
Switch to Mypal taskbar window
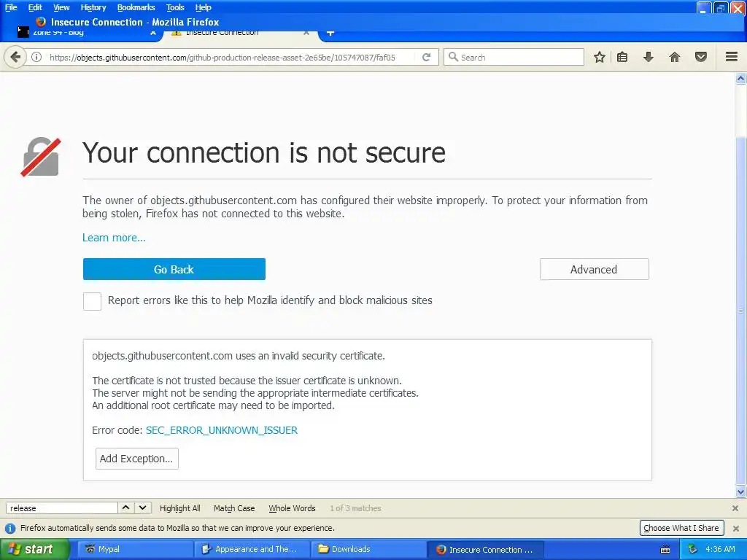click(135, 549)
